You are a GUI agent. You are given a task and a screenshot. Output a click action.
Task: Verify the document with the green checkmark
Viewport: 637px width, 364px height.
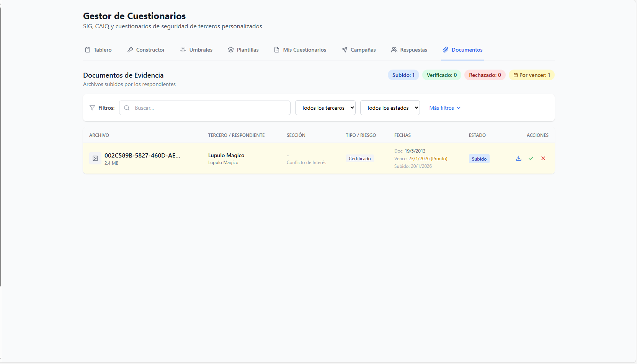pos(531,158)
